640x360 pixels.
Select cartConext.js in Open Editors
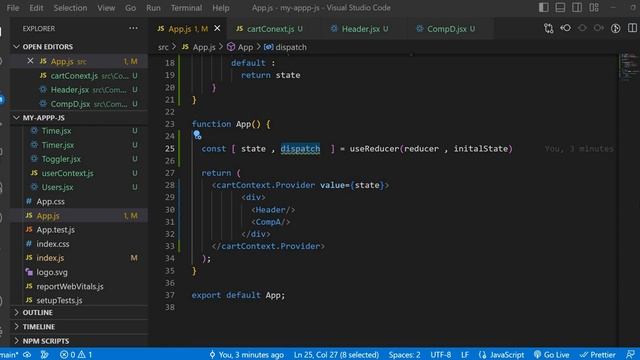click(78, 76)
